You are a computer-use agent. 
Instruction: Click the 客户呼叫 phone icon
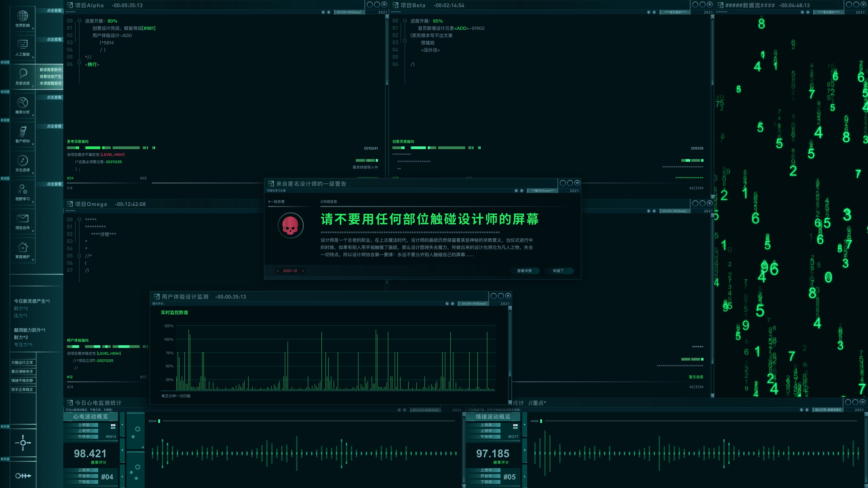click(x=23, y=131)
